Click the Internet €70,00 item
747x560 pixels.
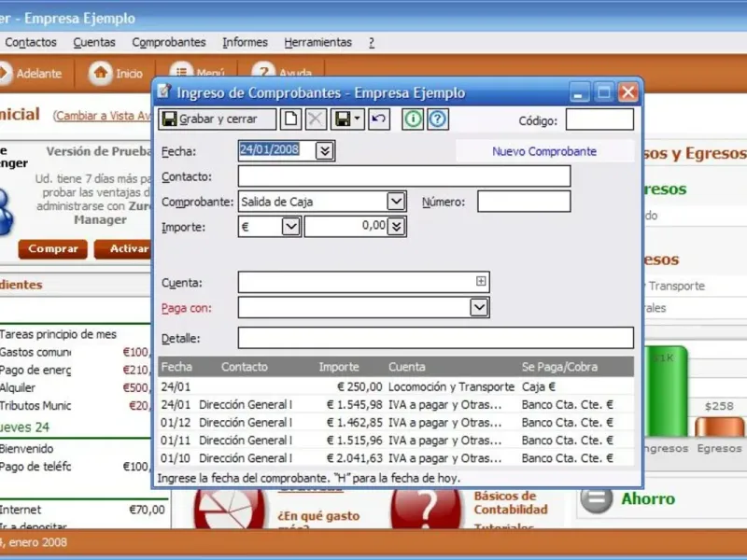[x=82, y=510]
